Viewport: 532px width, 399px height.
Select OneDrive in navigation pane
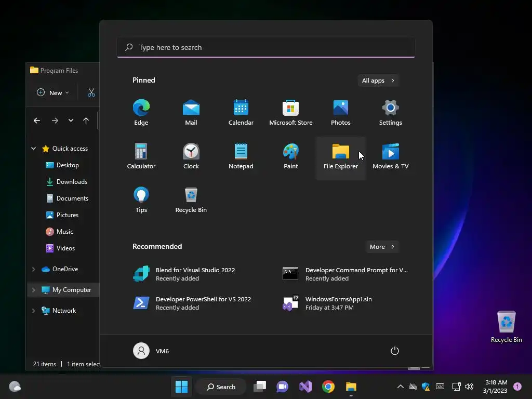pyautogui.click(x=60, y=269)
